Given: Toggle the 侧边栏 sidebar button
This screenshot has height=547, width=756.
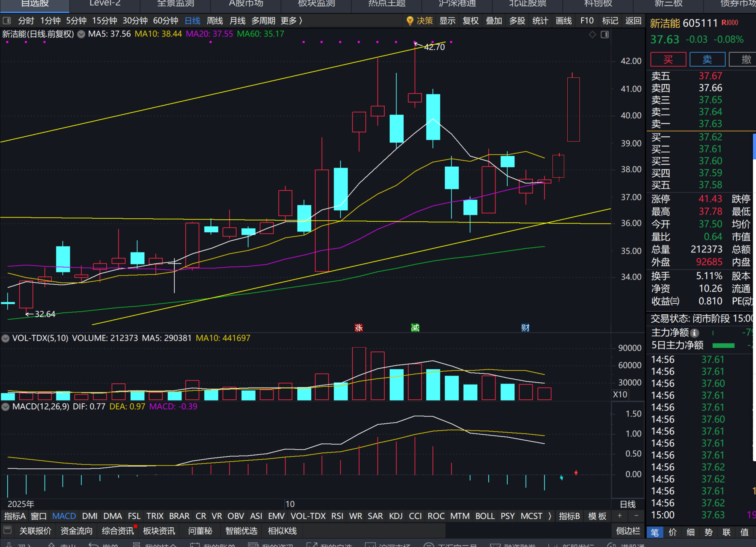Looking at the screenshot, I should 628,531.
